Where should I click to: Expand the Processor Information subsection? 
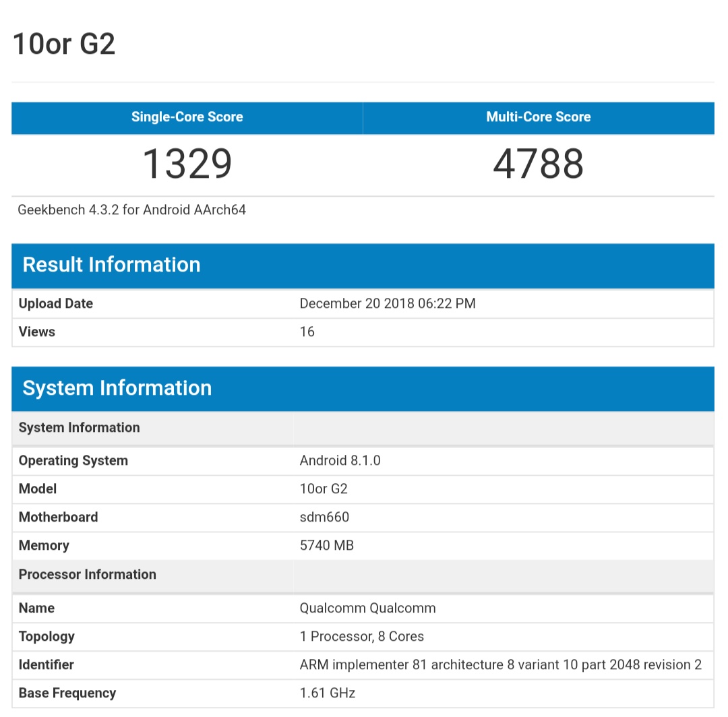87,574
